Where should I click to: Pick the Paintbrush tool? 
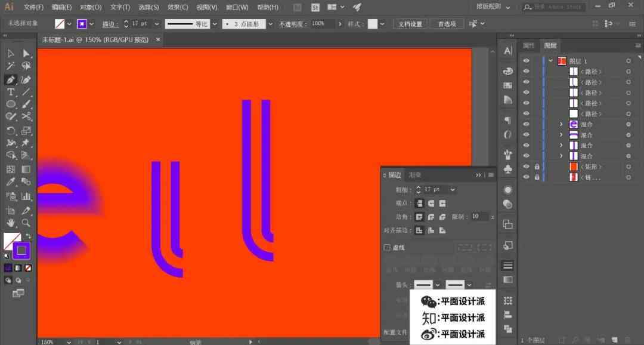[x=26, y=104]
